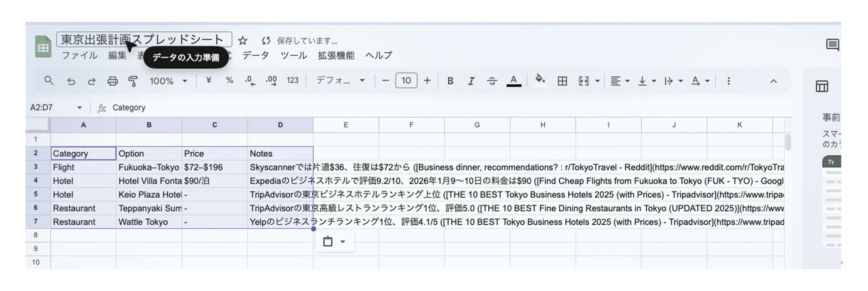This screenshot has height=291, width=868.
Task: Merge cells using the merge icon
Action: (x=584, y=81)
